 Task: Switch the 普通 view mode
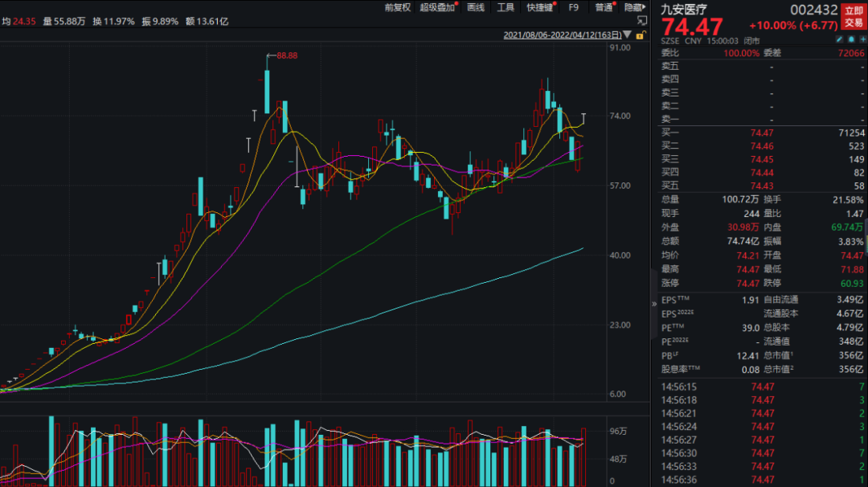pos(603,7)
